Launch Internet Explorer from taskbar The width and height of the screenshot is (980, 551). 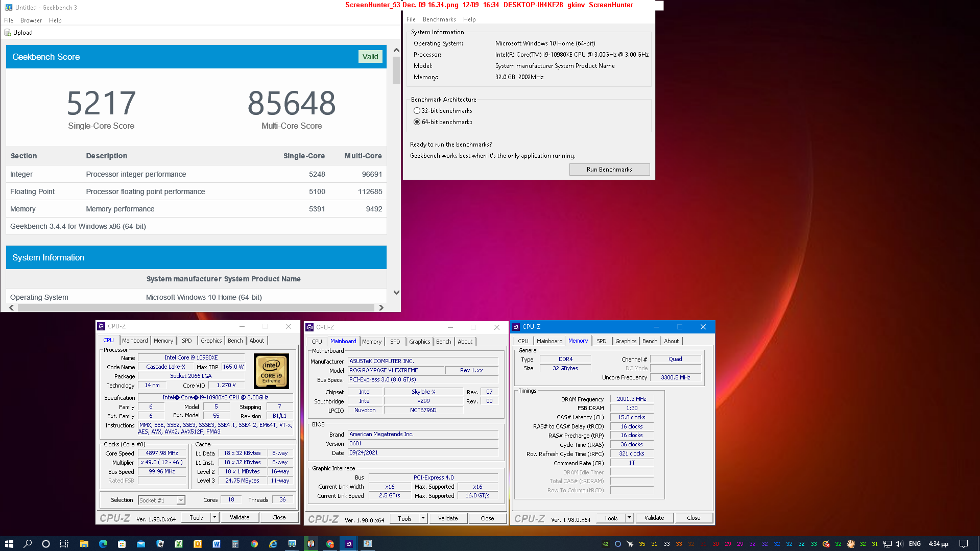[x=273, y=544]
